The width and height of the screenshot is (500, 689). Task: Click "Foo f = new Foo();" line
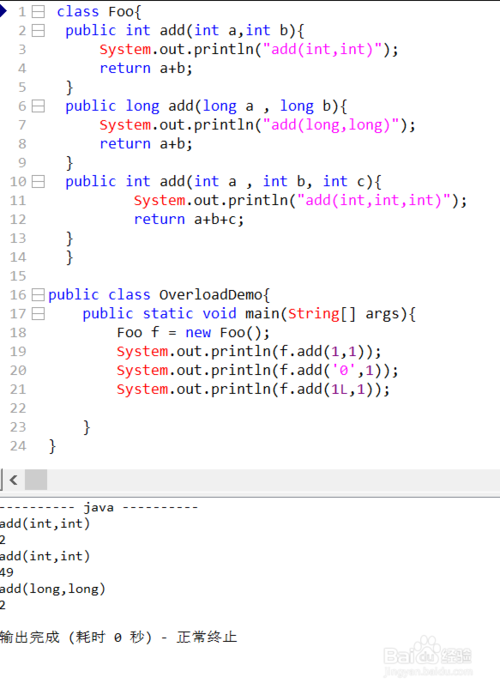193,333
